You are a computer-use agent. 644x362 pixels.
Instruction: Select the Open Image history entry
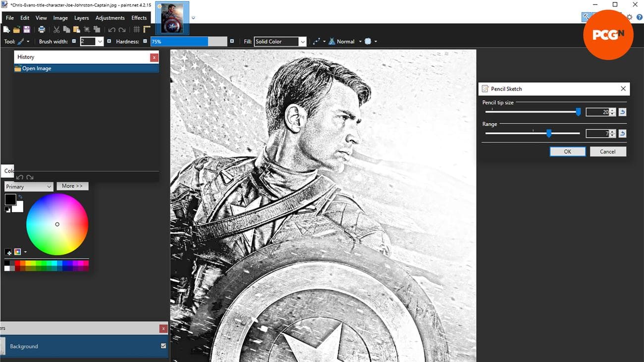pyautogui.click(x=37, y=68)
